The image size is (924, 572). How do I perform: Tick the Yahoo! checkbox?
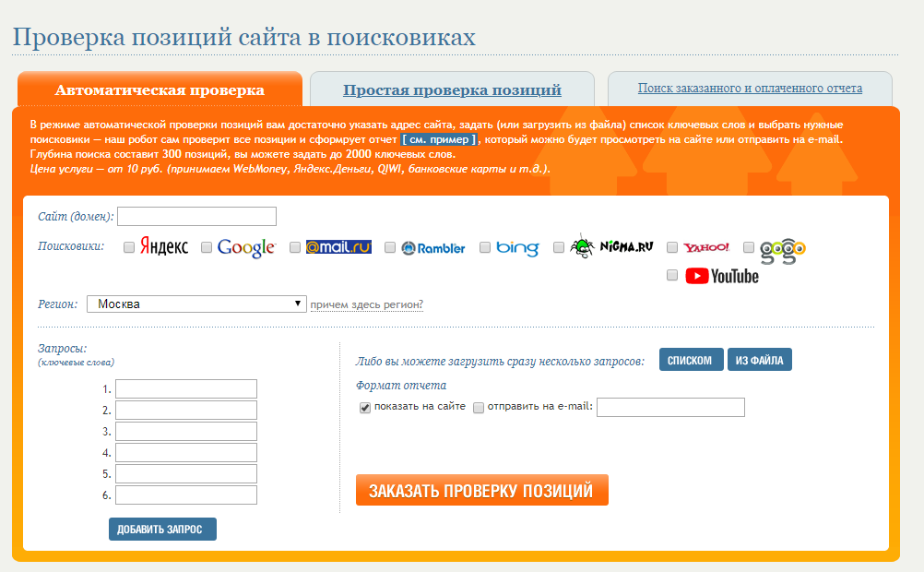coord(671,247)
